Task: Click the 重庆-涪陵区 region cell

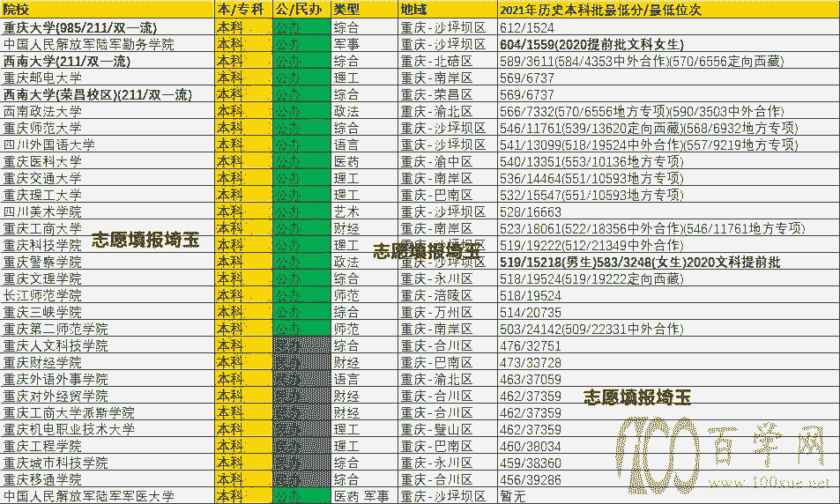Action: (x=448, y=295)
